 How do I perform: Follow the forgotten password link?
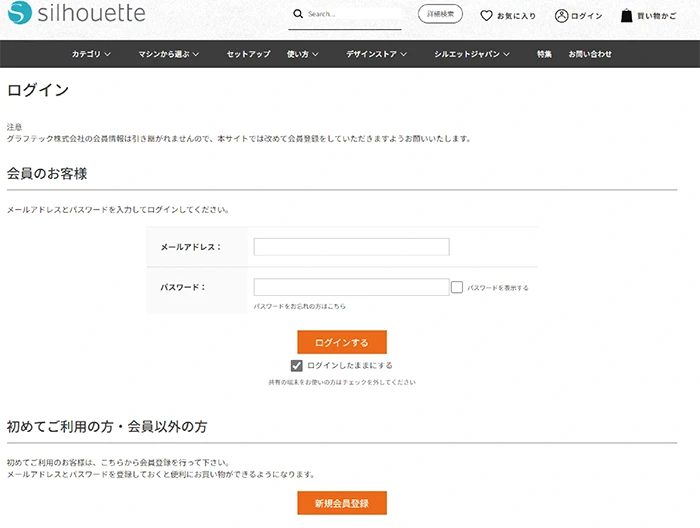[300, 306]
